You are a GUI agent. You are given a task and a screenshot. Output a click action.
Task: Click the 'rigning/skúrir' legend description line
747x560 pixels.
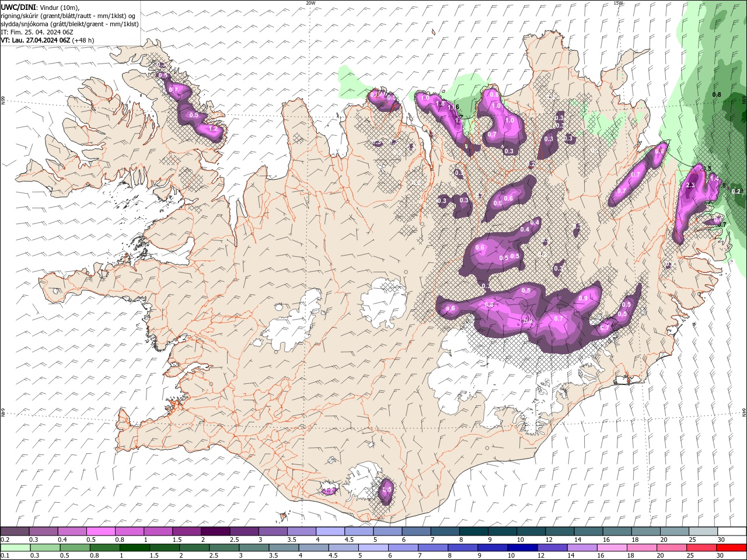(68, 16)
